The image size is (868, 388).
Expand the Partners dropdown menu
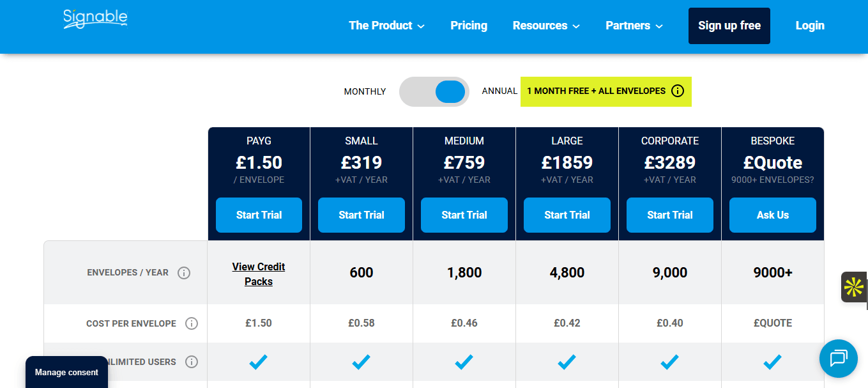point(634,26)
